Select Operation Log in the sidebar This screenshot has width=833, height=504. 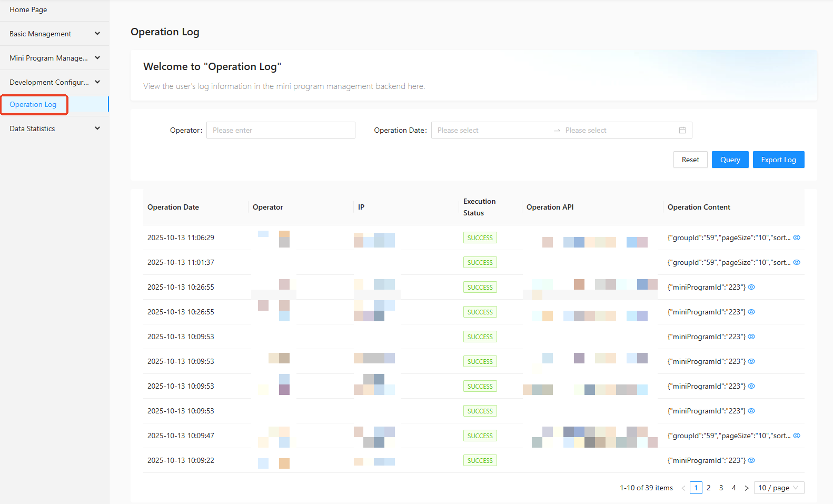tap(33, 104)
